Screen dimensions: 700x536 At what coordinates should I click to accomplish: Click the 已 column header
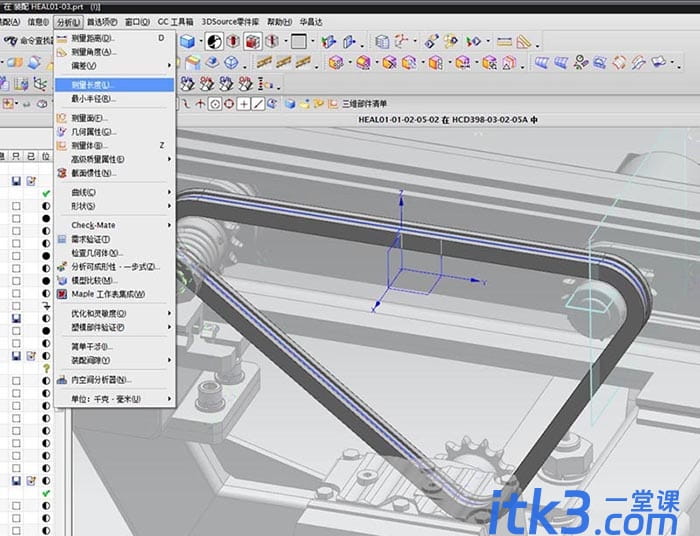(x=31, y=156)
